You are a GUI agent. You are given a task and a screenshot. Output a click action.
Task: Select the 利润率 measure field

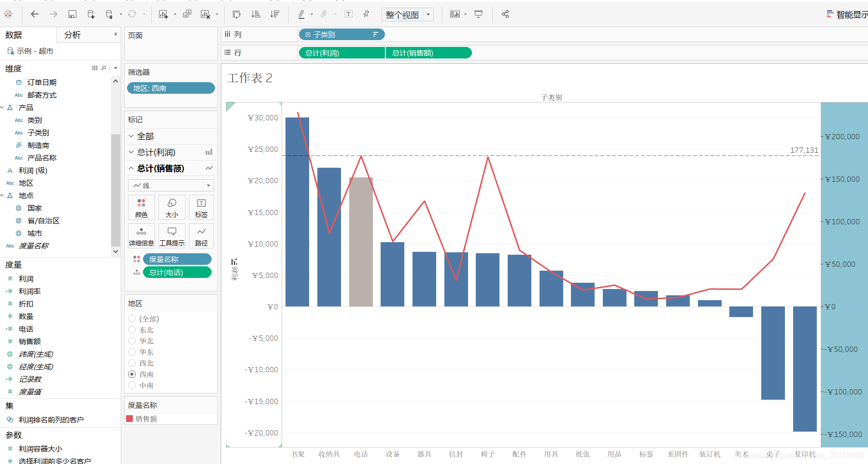(x=29, y=291)
